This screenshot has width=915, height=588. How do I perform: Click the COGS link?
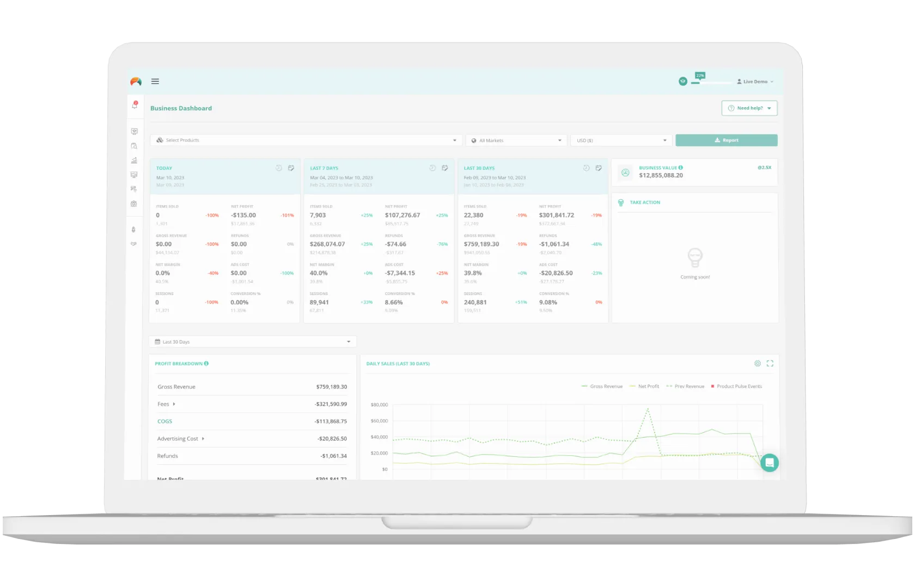coord(164,421)
